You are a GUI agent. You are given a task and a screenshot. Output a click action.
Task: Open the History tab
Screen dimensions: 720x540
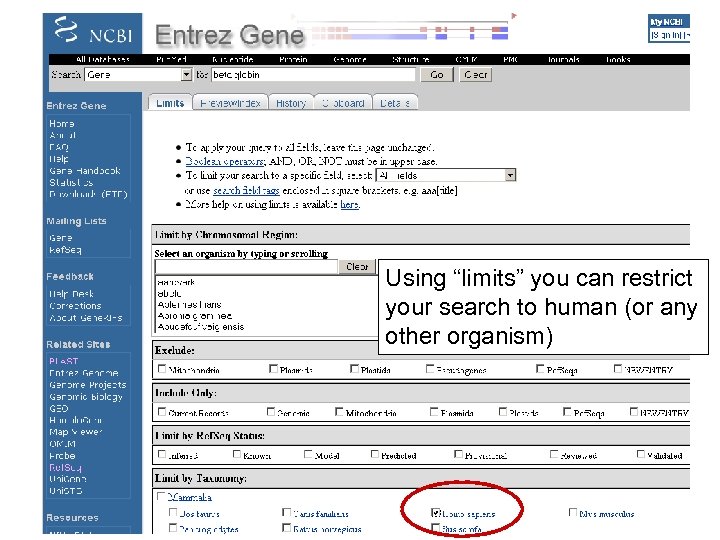click(x=291, y=103)
